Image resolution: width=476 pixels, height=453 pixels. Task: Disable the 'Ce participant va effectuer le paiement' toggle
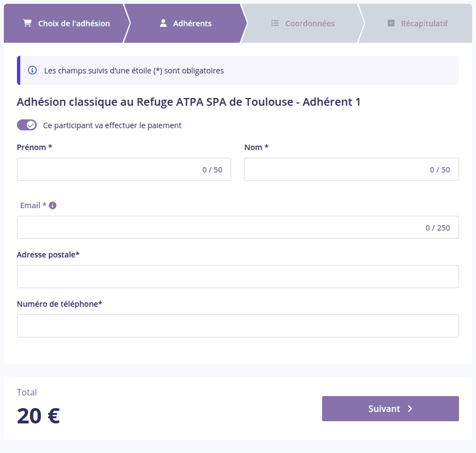26,125
